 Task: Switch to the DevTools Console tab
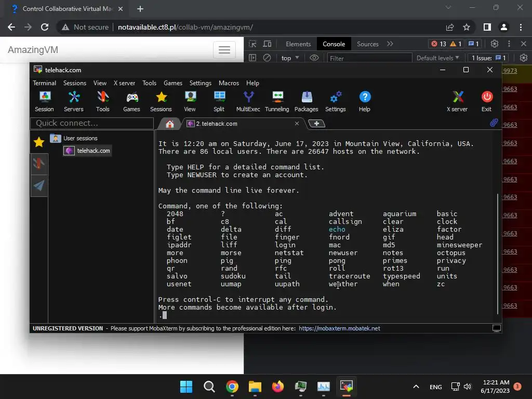click(x=334, y=44)
